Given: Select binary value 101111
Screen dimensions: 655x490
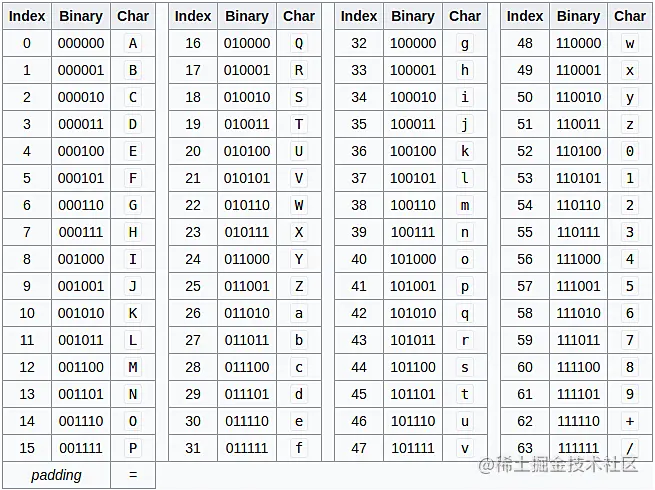Looking at the screenshot, I should point(413,448).
